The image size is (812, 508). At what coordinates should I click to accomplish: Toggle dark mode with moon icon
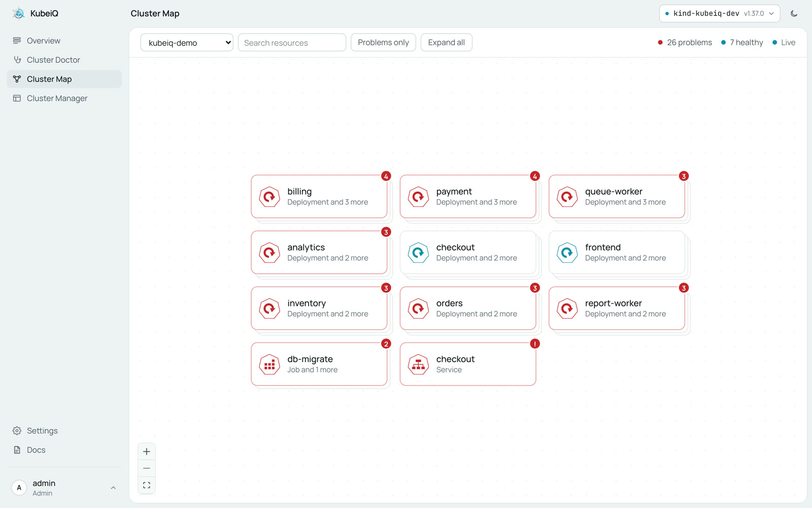[x=794, y=14]
